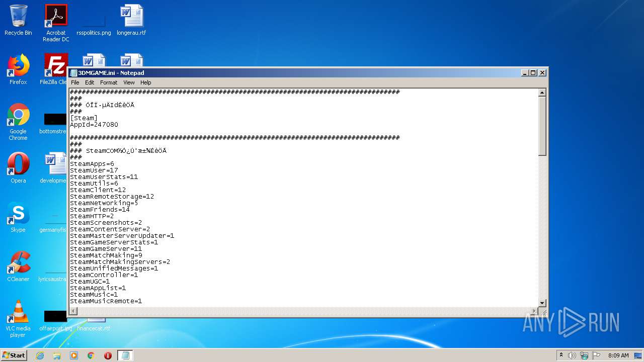Open the Action Center flag icon
Screen dimensions: 644x362
[x=596, y=355]
